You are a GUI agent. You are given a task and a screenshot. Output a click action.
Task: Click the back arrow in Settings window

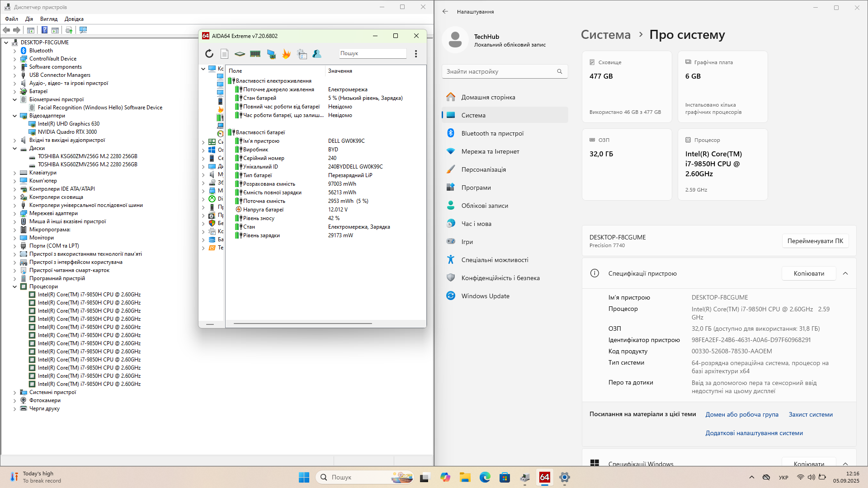click(445, 11)
